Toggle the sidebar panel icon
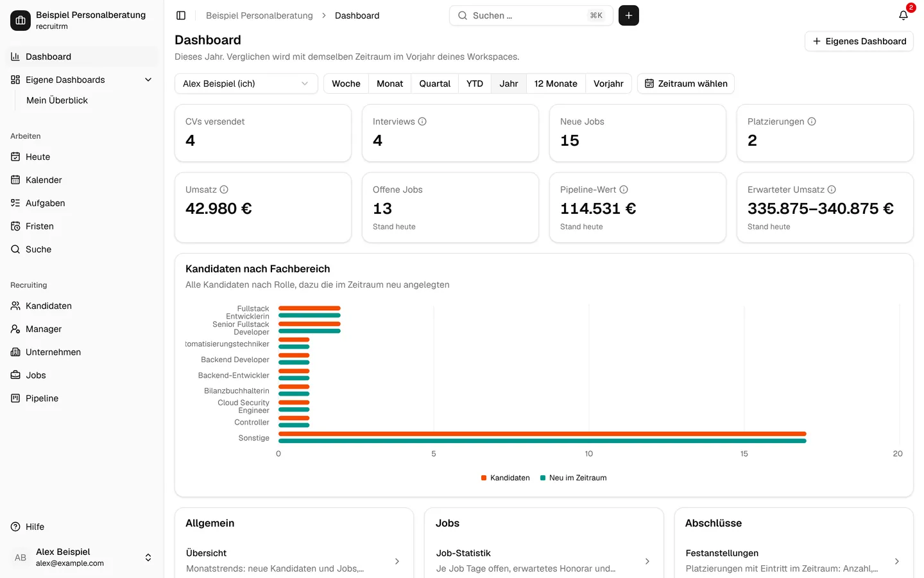Viewport: 924px width, 578px height. (x=181, y=15)
